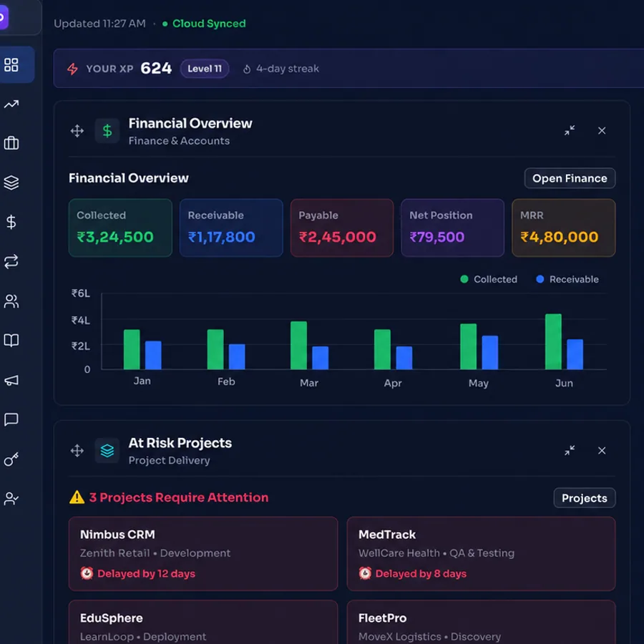Select the MRR card

click(x=564, y=228)
